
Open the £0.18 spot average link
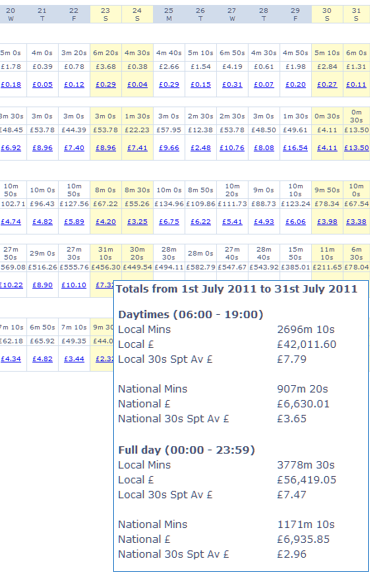[x=11, y=84]
